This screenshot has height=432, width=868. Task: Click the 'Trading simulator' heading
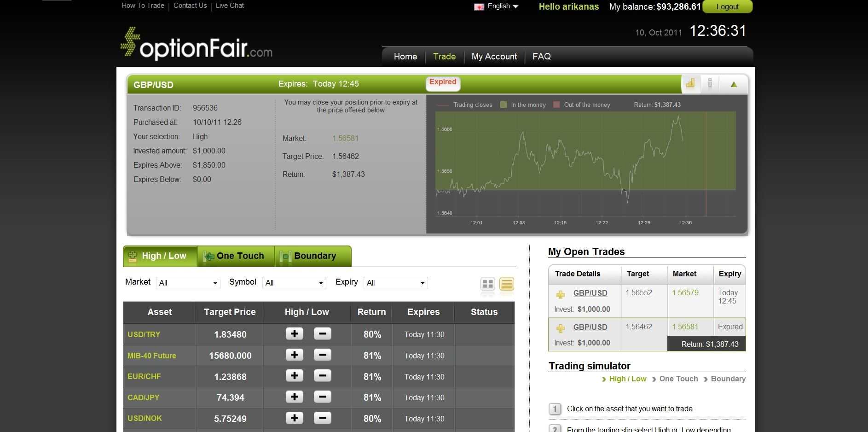tap(590, 366)
